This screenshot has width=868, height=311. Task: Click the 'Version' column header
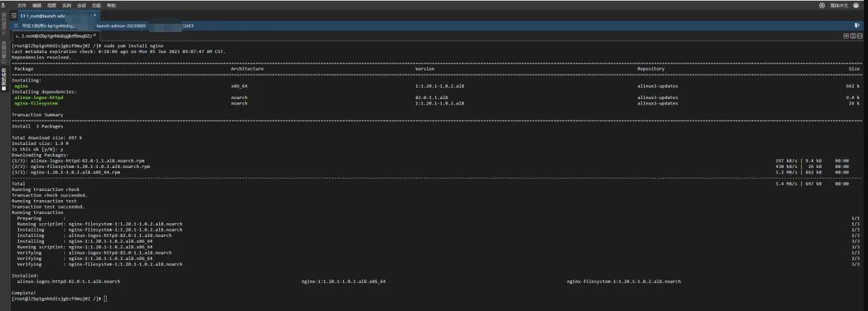(x=425, y=68)
